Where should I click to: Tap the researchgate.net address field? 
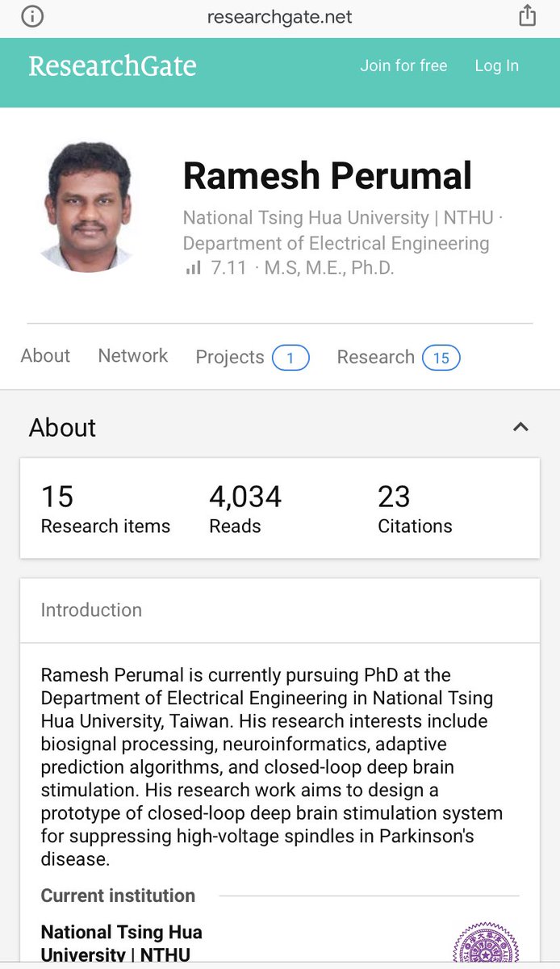click(x=280, y=17)
